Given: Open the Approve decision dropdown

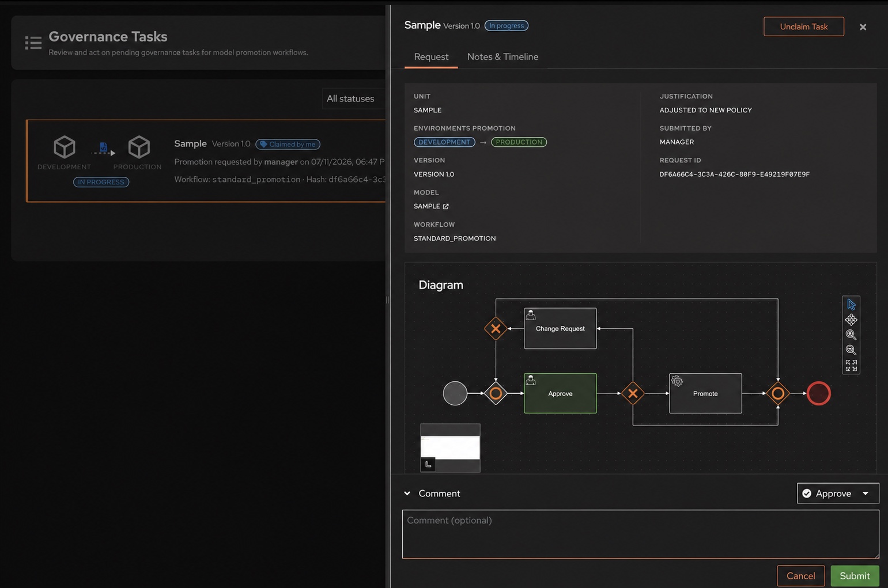Looking at the screenshot, I should [838, 494].
